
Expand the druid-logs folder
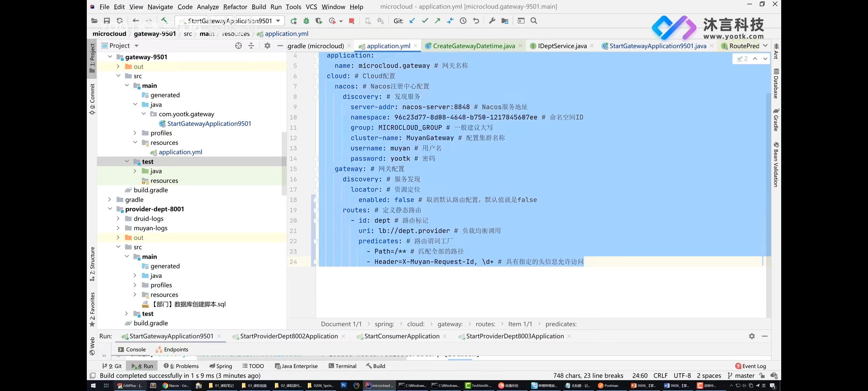(118, 218)
